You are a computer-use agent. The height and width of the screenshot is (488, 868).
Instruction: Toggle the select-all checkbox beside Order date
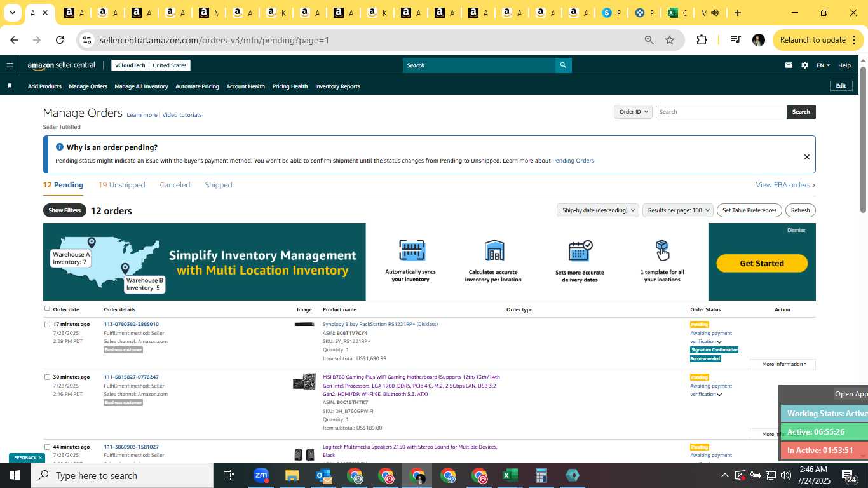[47, 309]
